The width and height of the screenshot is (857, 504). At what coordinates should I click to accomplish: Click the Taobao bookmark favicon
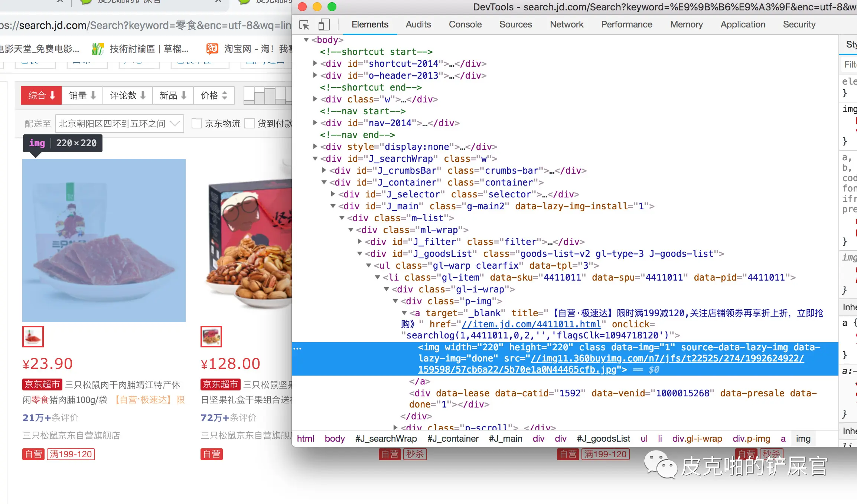tap(212, 49)
